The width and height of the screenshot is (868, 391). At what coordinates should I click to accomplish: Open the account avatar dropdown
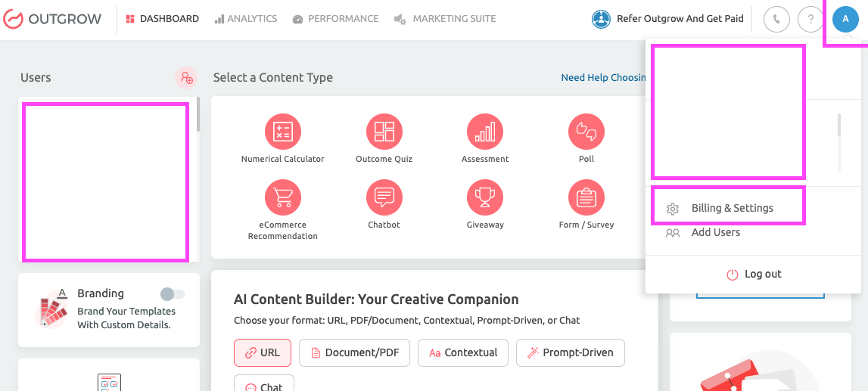[845, 19]
